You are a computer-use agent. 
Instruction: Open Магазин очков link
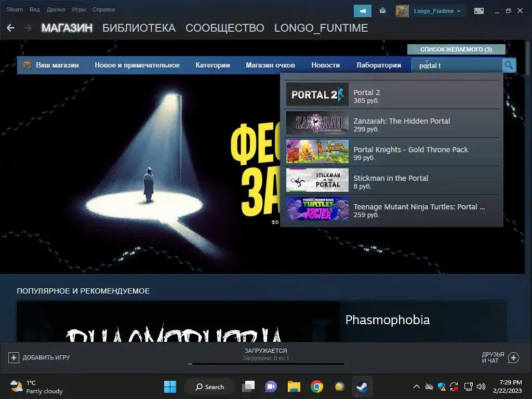tap(270, 65)
